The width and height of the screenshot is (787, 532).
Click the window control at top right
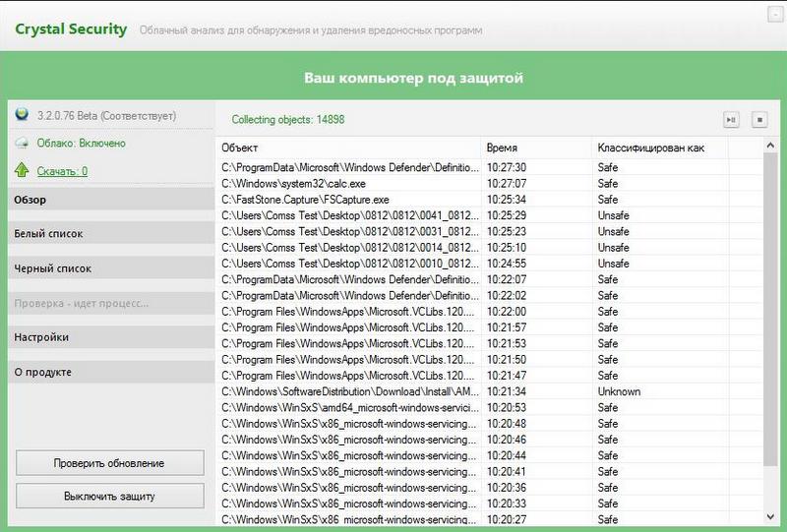point(775,14)
